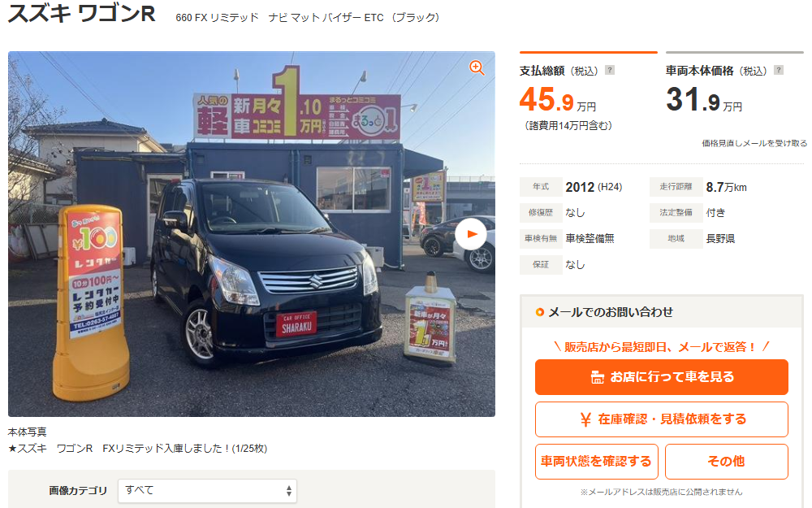Open help icon next to 車両本体価格

click(779, 70)
